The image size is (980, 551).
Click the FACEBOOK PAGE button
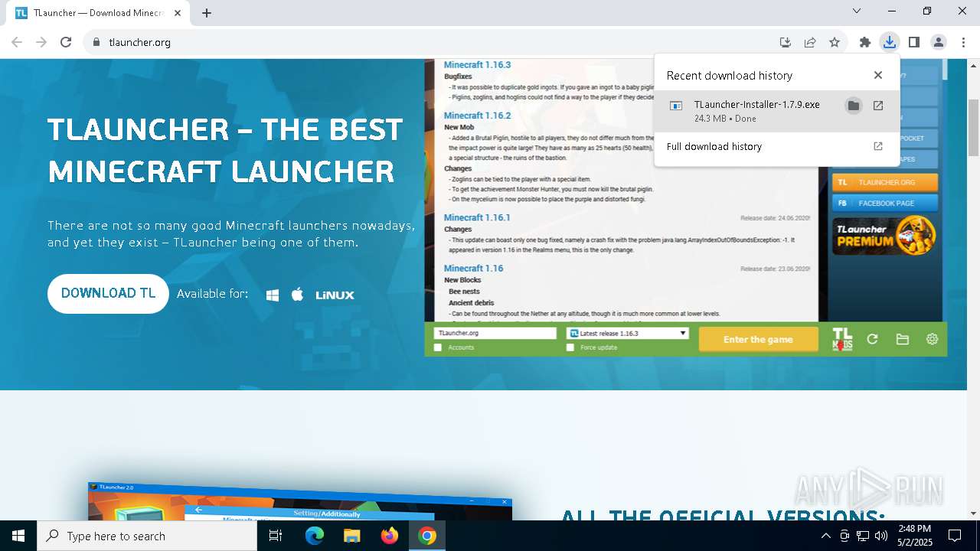[885, 203]
